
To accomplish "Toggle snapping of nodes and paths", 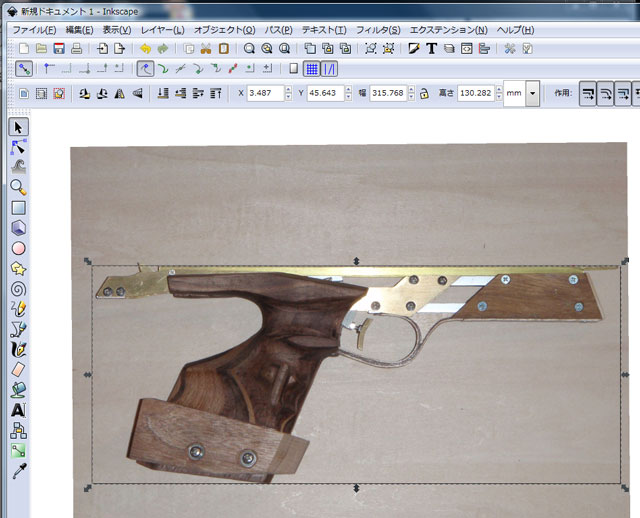I will pos(145,69).
